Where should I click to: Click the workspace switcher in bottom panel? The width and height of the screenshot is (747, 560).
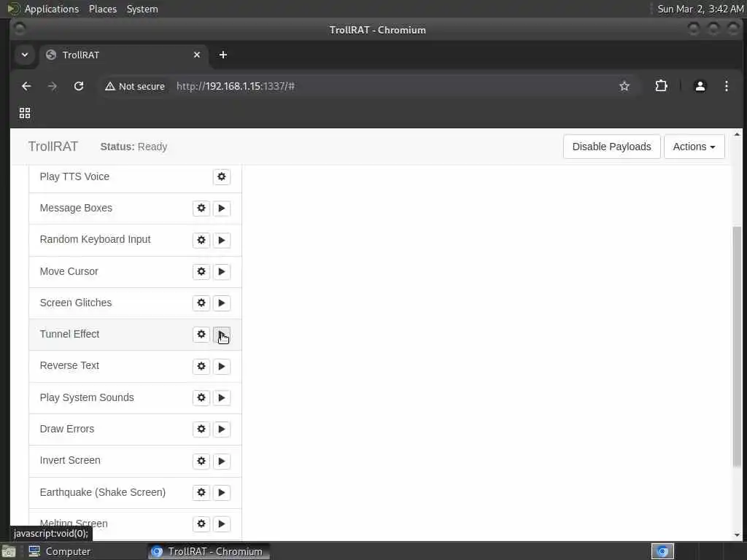coord(662,551)
